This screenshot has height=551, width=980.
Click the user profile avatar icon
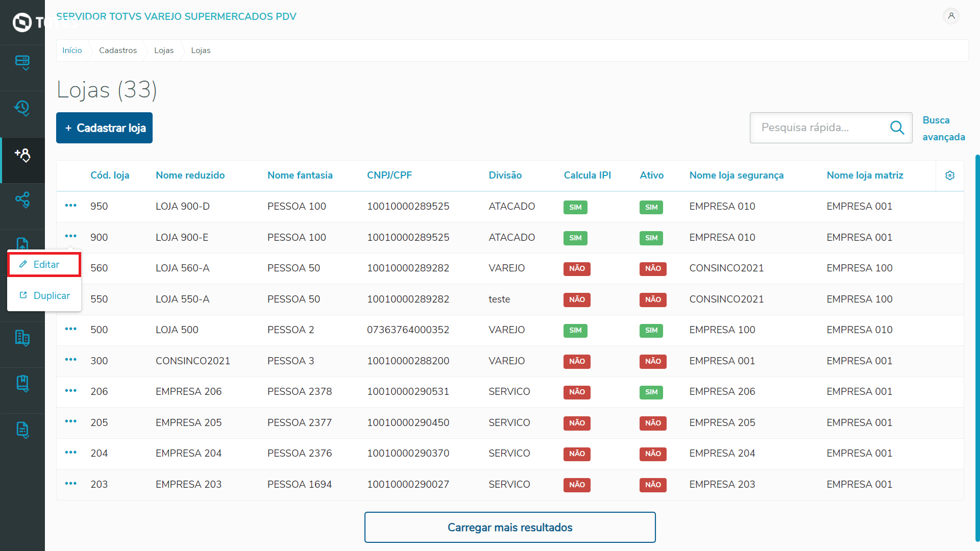[951, 16]
